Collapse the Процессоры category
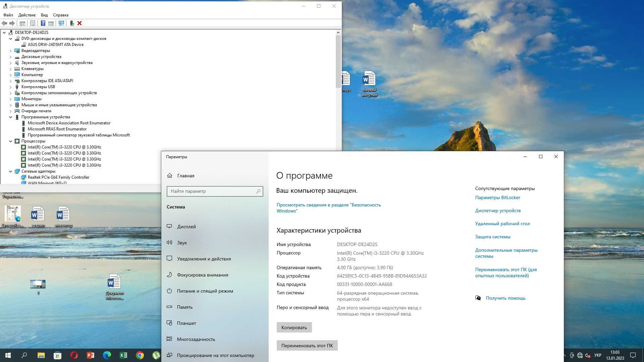 click(10, 141)
